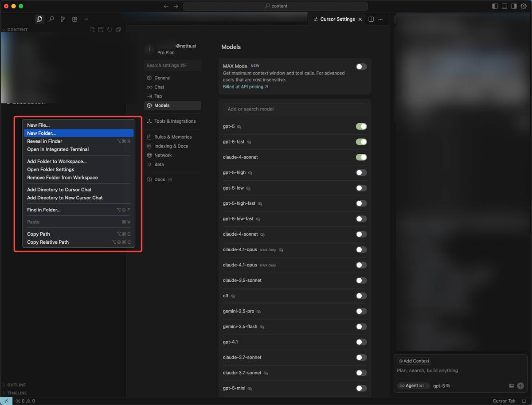Close the Cursor Settings tab

click(x=360, y=19)
